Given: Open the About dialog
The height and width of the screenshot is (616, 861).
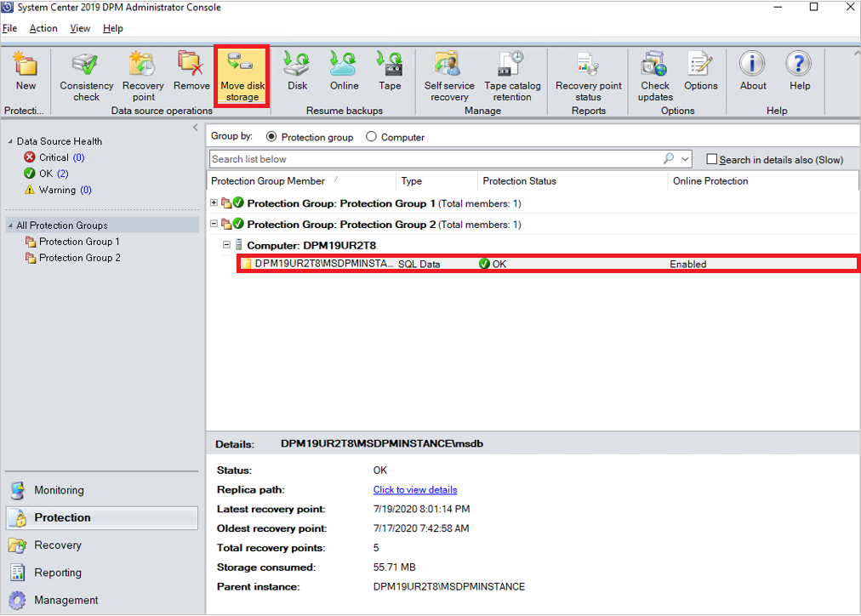Looking at the screenshot, I should click(x=752, y=71).
